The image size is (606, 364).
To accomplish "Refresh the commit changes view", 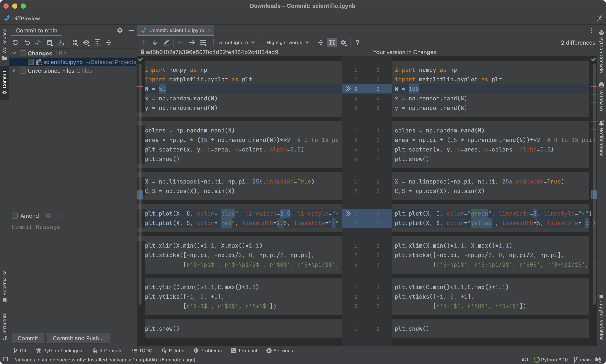I will [x=15, y=42].
